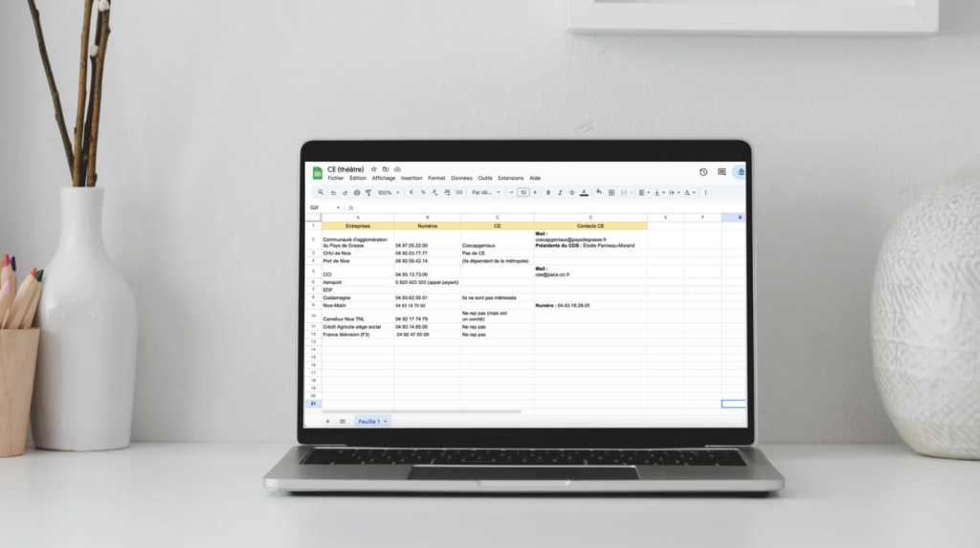This screenshot has height=548, width=980.
Task: Toggle strikethrough formatting
Action: (x=572, y=192)
